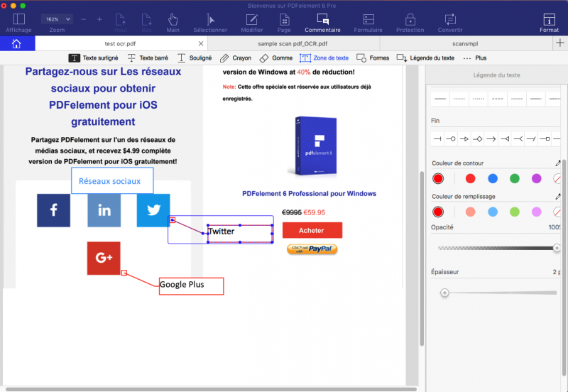568x392 pixels.
Task: Select the Légende du texte callout tool
Action: [425, 58]
